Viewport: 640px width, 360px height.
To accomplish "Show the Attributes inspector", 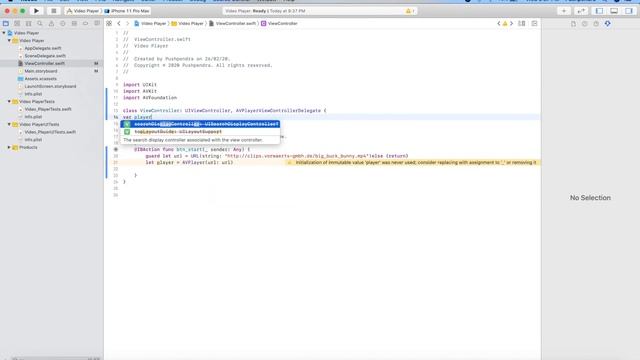I will (608, 24).
